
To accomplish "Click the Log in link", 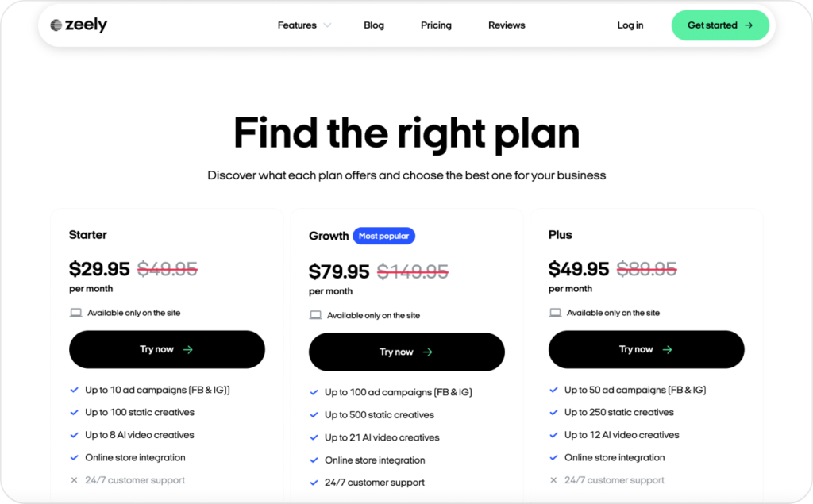I will [630, 25].
